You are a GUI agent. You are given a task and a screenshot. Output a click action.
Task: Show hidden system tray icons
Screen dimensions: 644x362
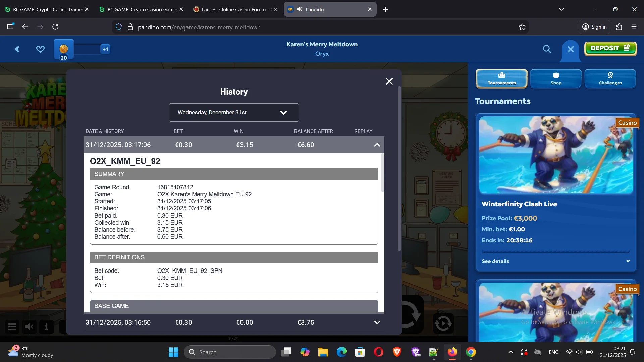[x=511, y=352]
